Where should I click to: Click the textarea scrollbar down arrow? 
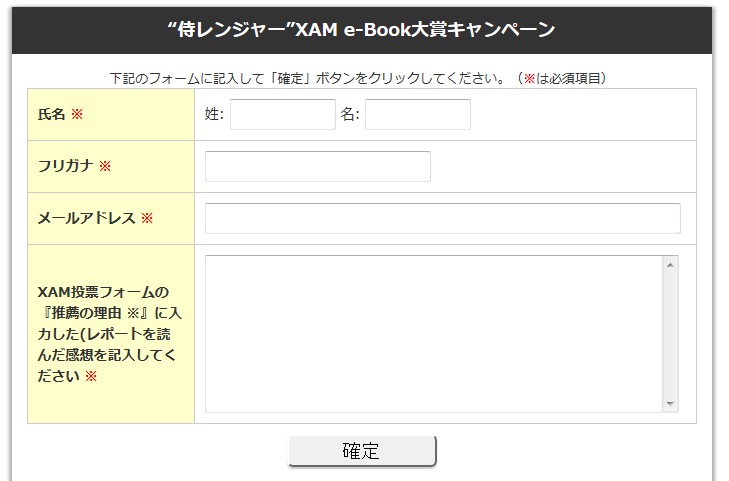(670, 403)
